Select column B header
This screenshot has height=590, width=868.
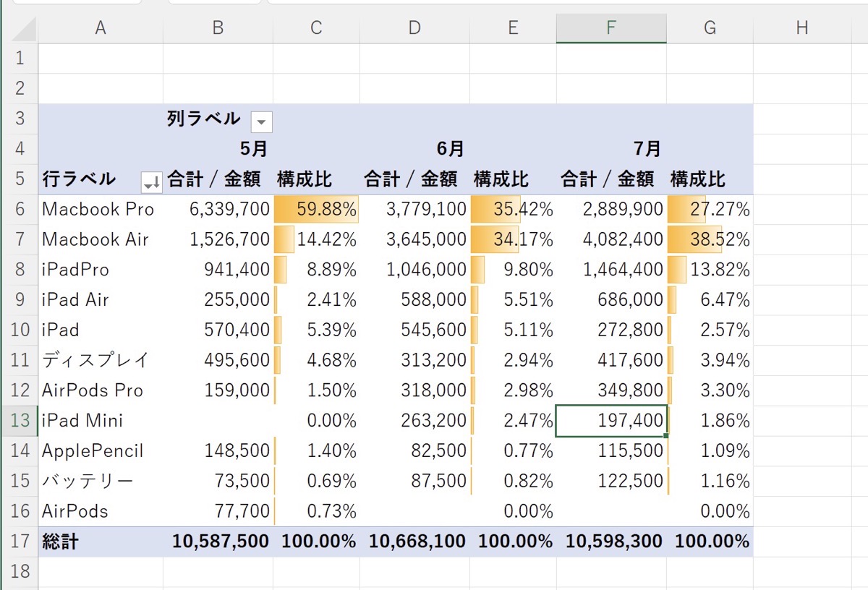tap(218, 28)
